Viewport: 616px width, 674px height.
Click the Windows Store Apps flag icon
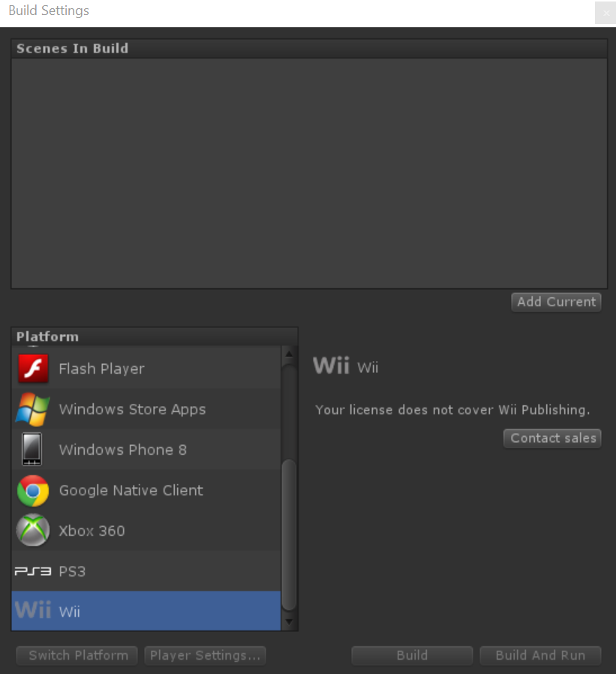pos(33,409)
